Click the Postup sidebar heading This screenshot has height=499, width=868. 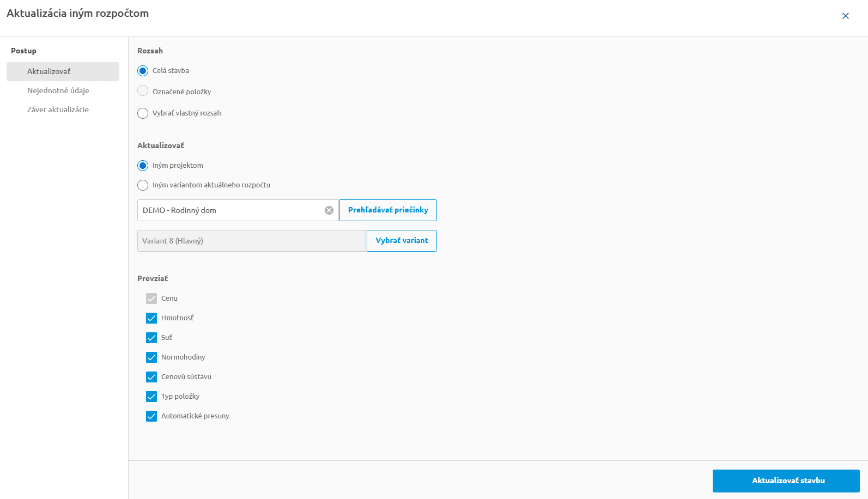point(23,51)
